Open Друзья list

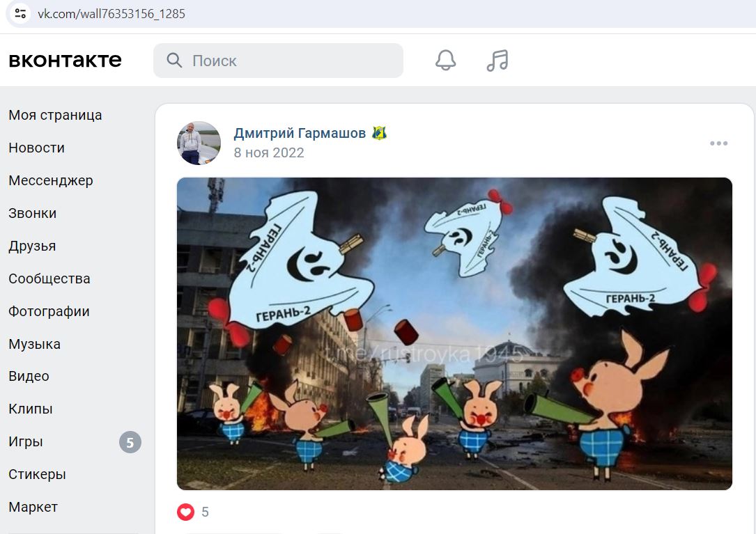coord(32,246)
